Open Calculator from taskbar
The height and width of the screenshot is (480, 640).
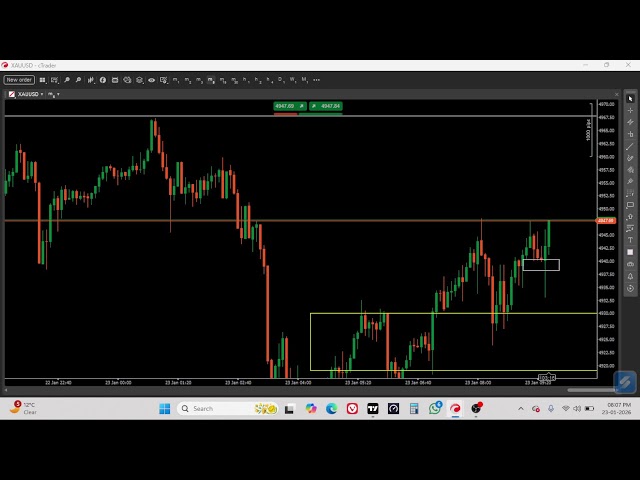click(x=414, y=409)
